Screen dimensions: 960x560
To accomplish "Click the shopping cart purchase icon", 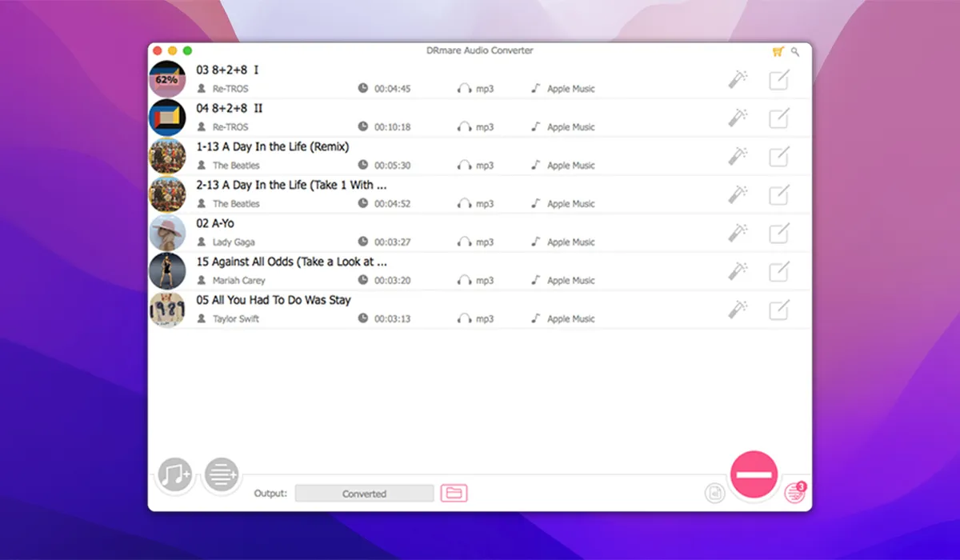I will pyautogui.click(x=778, y=51).
